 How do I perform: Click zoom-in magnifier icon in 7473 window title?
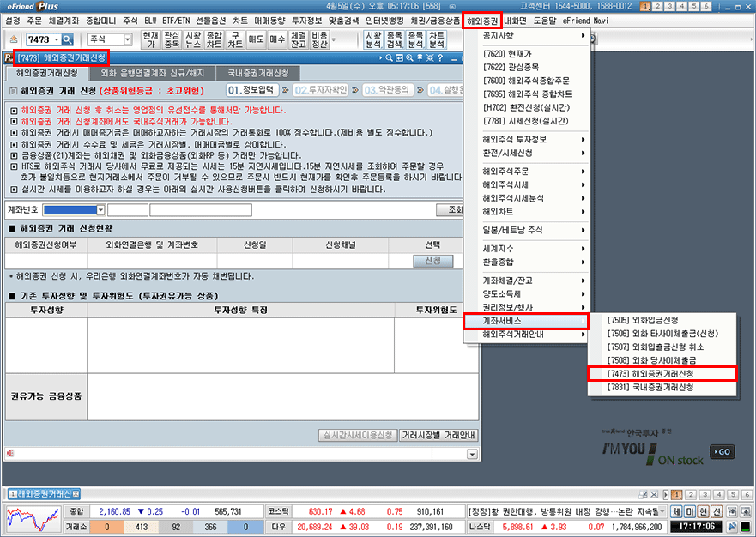tap(409, 57)
